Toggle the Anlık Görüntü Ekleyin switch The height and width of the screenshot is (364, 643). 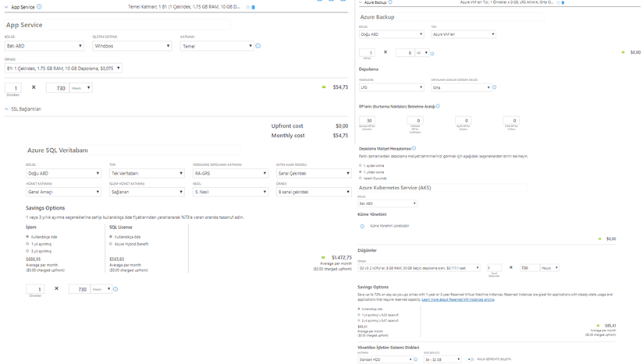(471, 359)
